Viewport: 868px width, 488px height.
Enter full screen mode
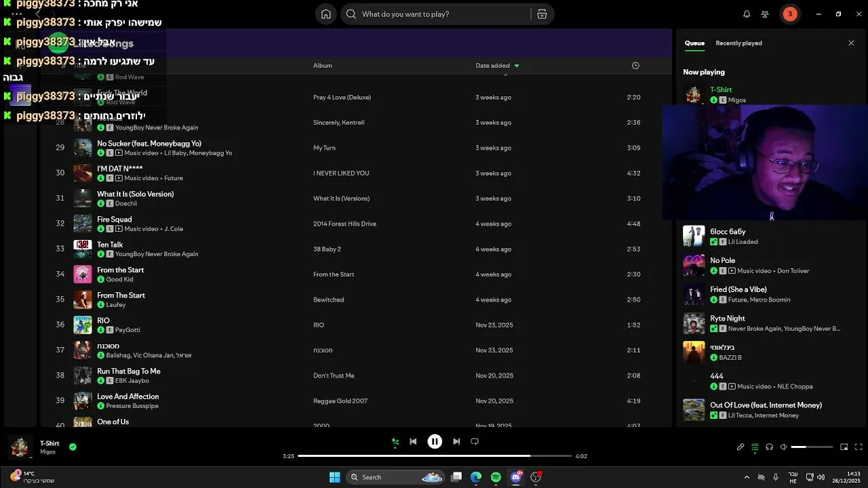click(x=859, y=447)
